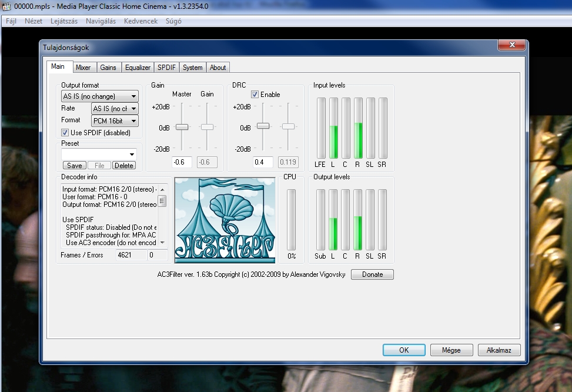Click the decoder info scroll up arrow

[x=162, y=190]
